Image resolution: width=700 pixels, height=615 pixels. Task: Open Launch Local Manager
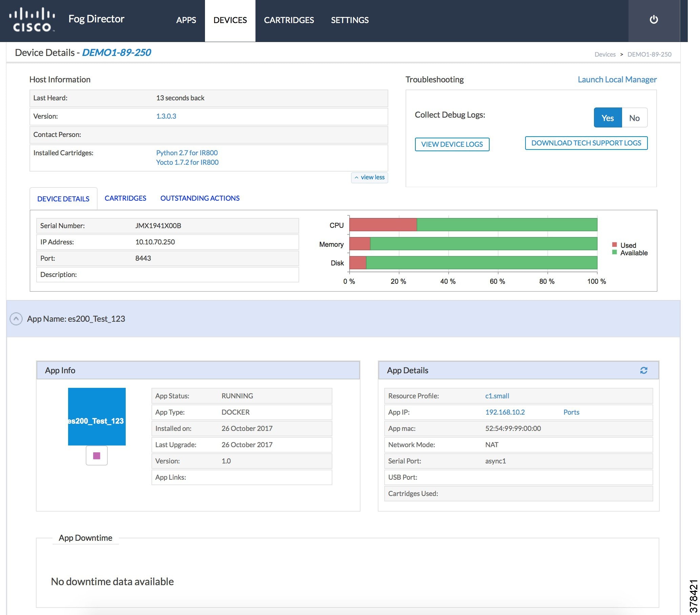point(616,79)
